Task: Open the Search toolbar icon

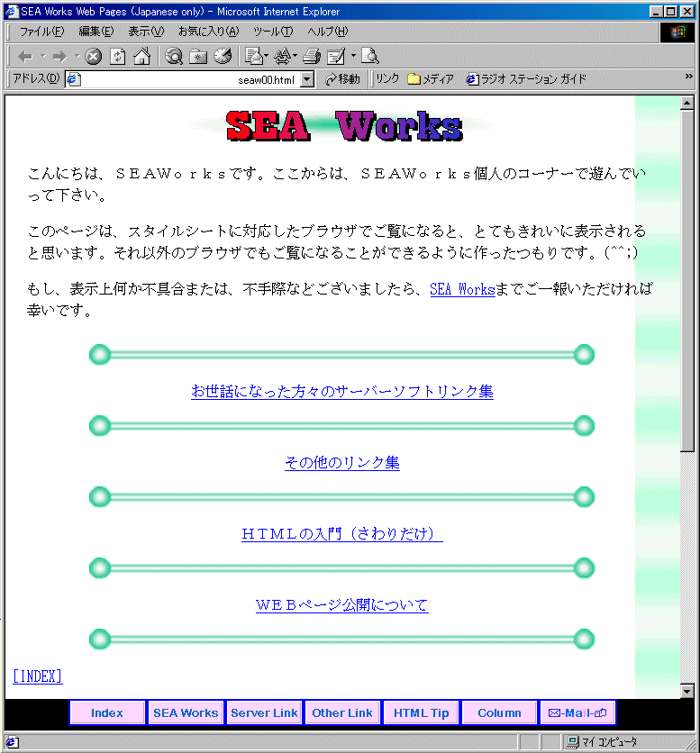Action: (x=174, y=57)
